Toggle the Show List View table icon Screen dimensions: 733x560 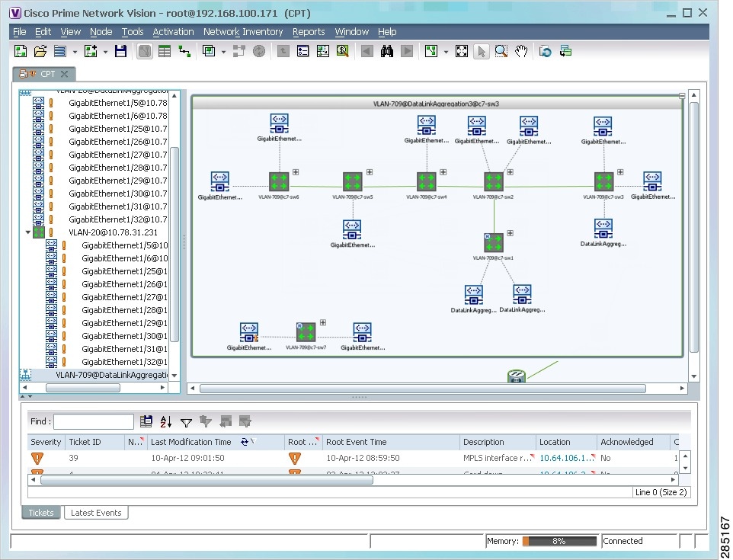click(165, 51)
